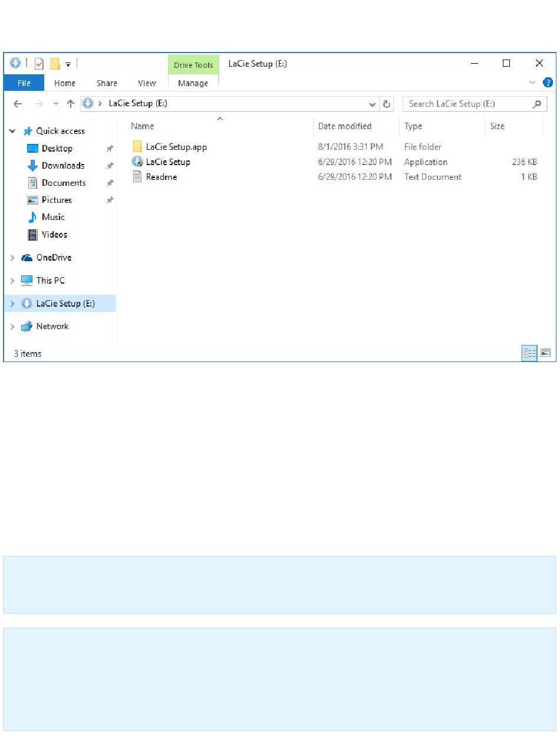Image resolution: width=560 pixels, height=743 pixels.
Task: Click the pin icon beside Documents
Action: point(110,183)
